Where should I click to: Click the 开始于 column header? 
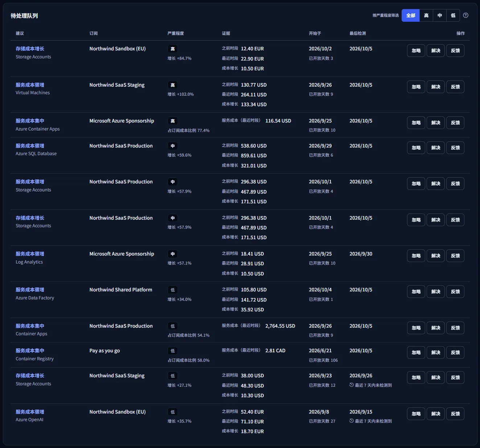(x=315, y=33)
